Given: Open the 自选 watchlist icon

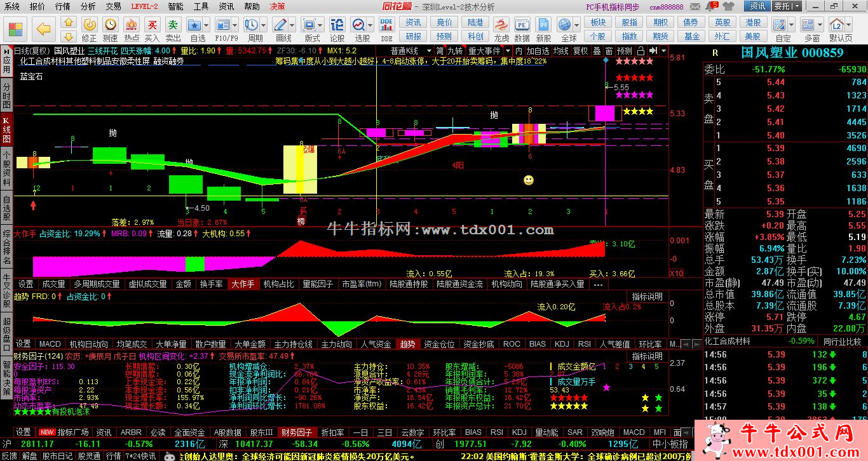Looking at the screenshot, I should pyautogui.click(x=195, y=25).
